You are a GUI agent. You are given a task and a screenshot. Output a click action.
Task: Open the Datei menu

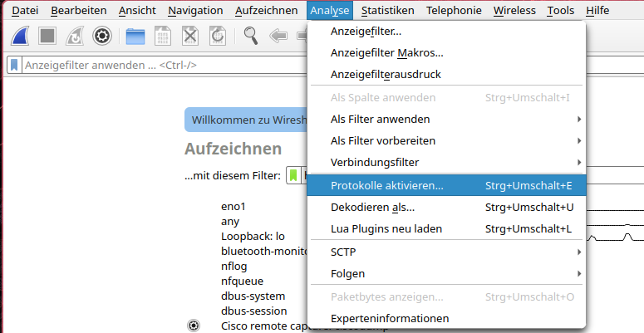pos(25,10)
